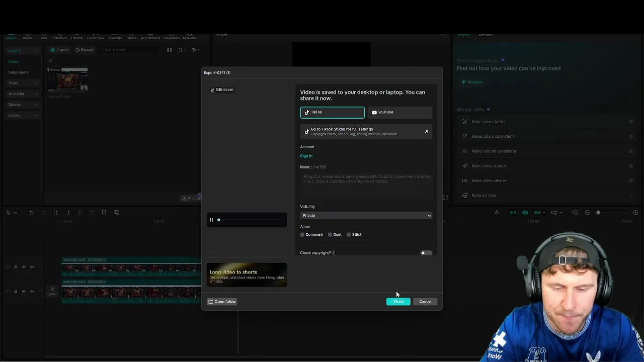Expand the Yours sidebar section
The height and width of the screenshot is (362, 644).
click(23, 83)
